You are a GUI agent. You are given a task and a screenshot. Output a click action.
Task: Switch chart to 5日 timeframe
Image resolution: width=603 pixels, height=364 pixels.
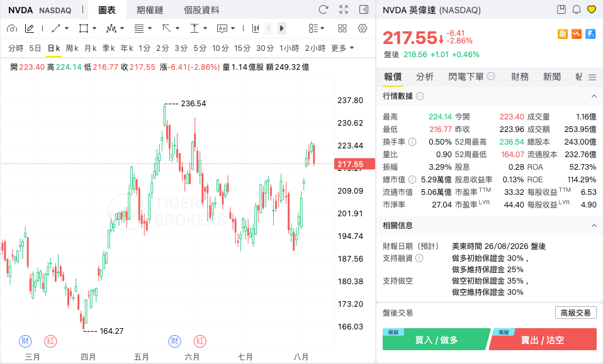(x=35, y=48)
